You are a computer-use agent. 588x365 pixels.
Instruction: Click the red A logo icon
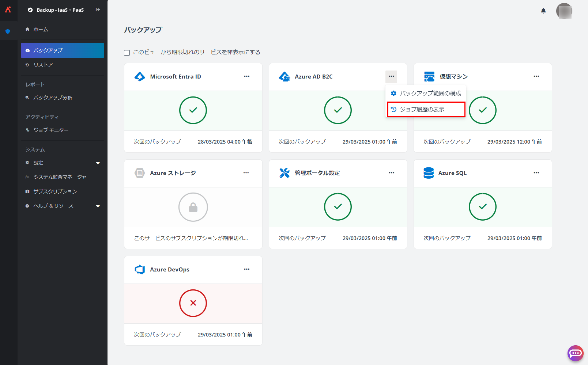point(8,9)
